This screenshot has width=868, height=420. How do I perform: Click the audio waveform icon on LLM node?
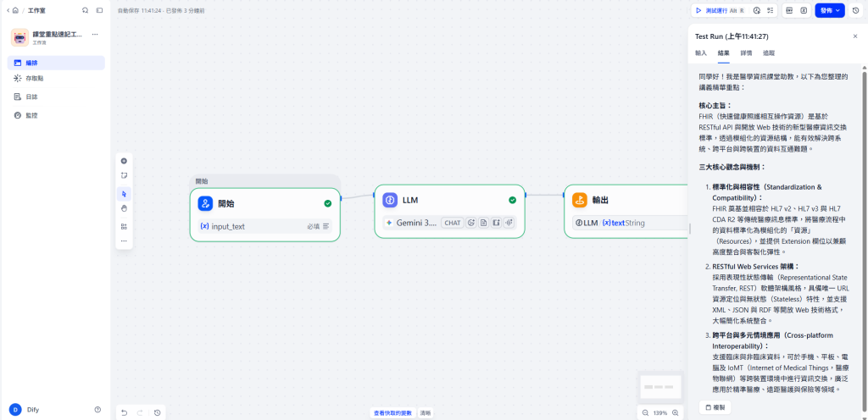pyautogui.click(x=509, y=223)
